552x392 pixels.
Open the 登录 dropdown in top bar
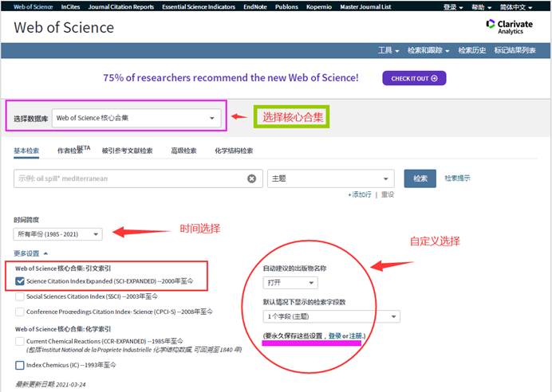coord(453,7)
